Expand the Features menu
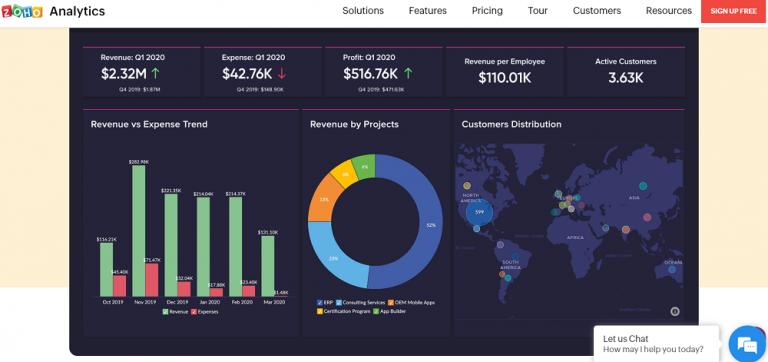Screen dimensions: 768x362 428,11
